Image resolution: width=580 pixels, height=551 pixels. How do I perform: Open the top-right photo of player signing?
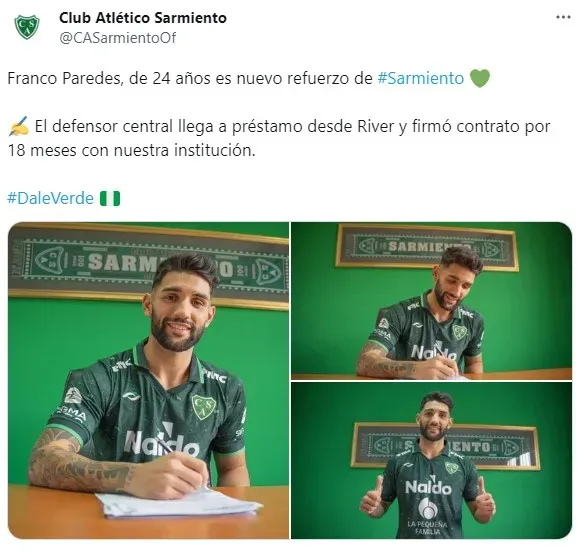click(x=431, y=301)
